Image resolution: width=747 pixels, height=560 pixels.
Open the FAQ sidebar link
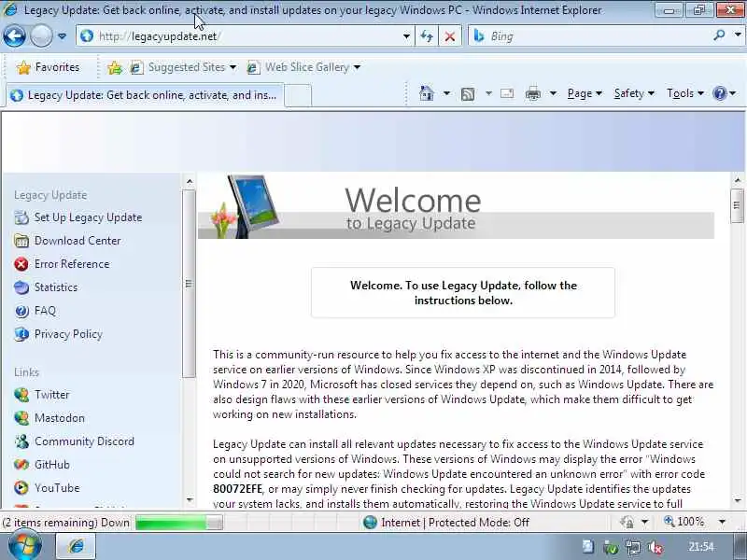coord(45,311)
